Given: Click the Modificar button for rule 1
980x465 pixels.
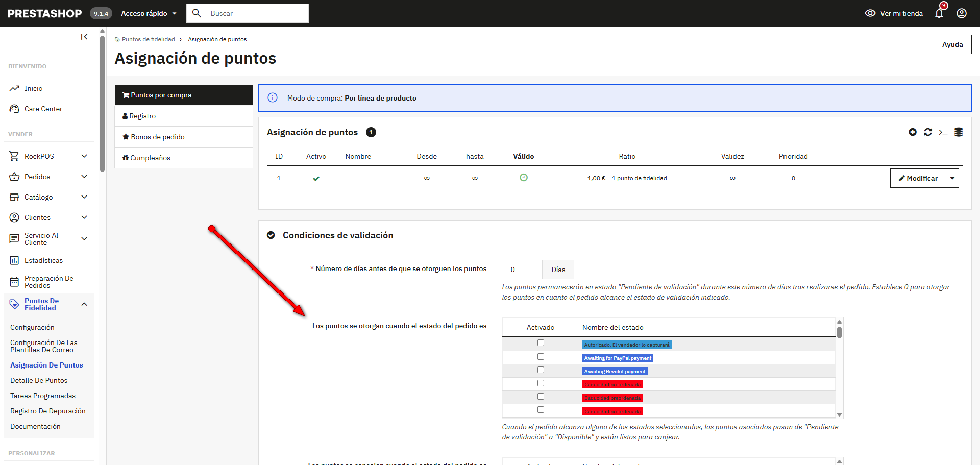Looking at the screenshot, I should (918, 178).
